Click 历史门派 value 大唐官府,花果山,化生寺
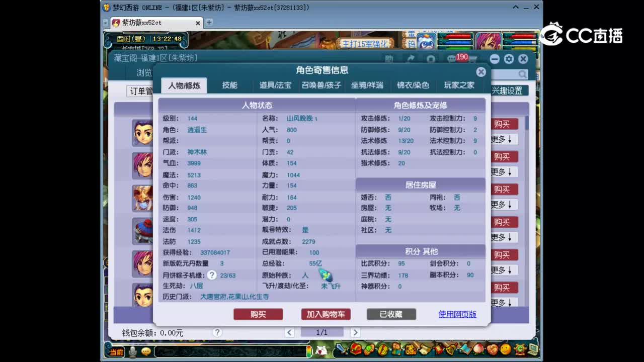 tap(234, 297)
